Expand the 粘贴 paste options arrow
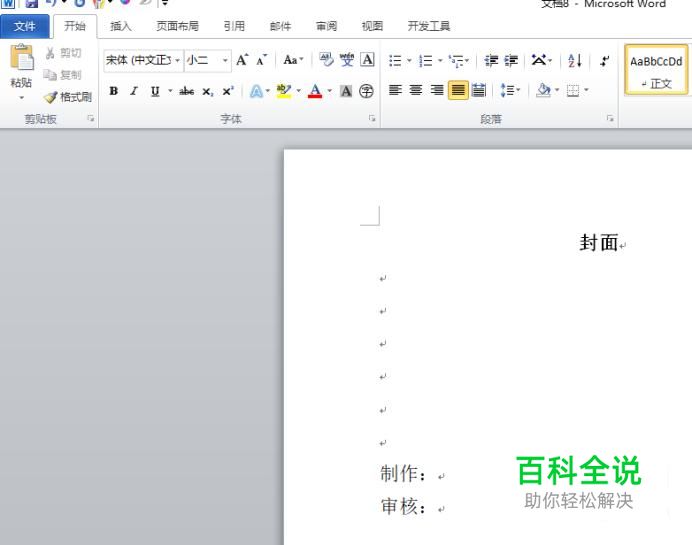The image size is (692, 545). [22, 98]
